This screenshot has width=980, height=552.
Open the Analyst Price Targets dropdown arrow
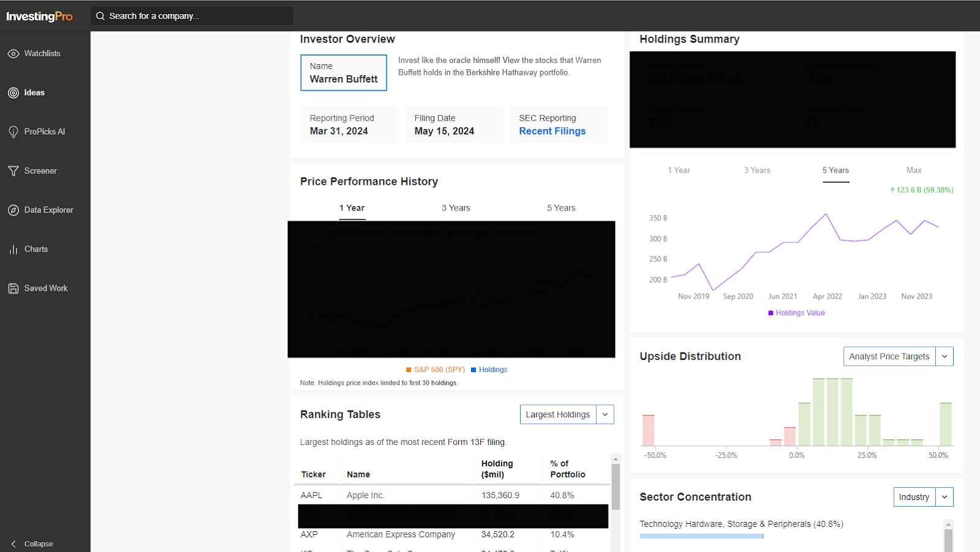944,356
